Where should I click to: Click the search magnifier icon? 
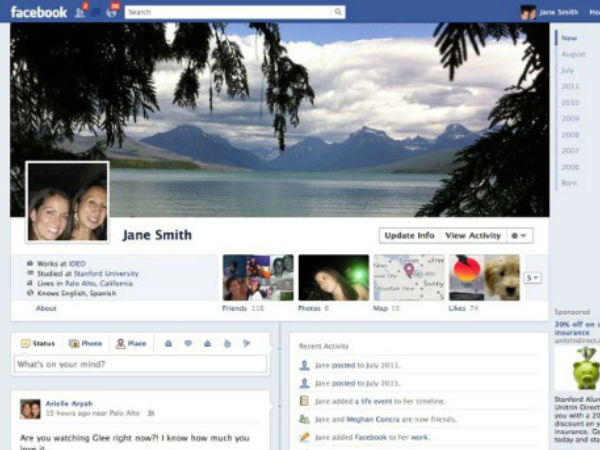coord(338,12)
